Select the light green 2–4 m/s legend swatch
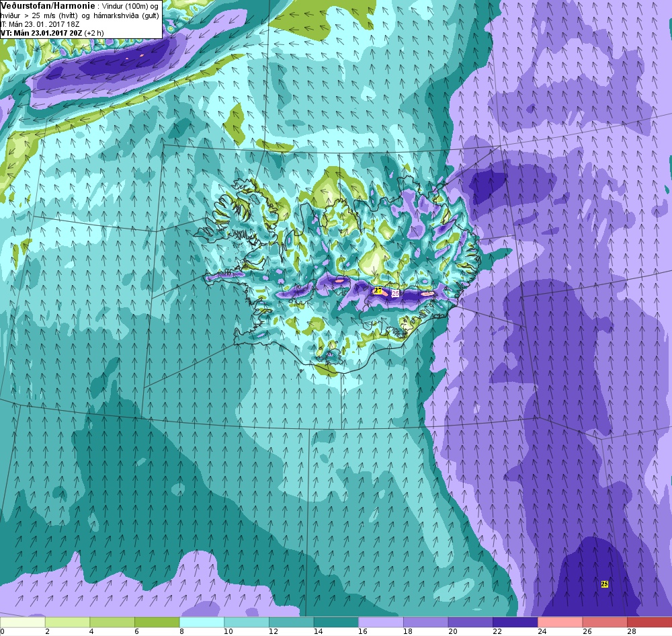The height and width of the screenshot is (636, 672). coord(67,623)
